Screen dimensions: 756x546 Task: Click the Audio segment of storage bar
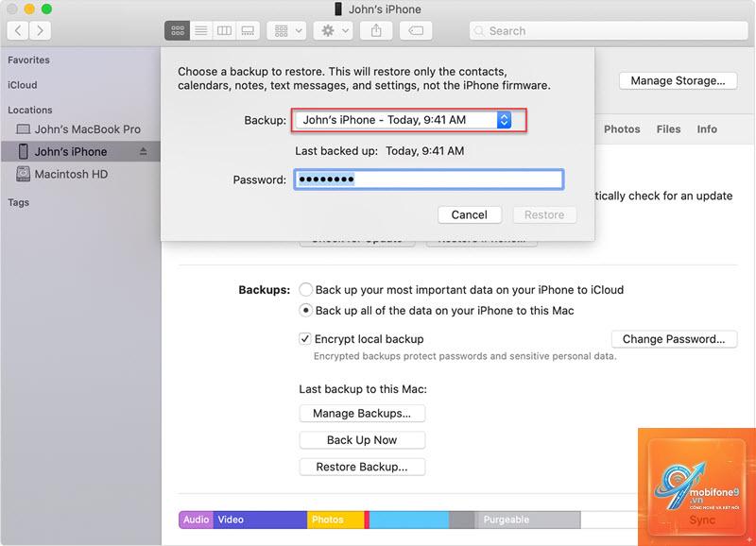tap(196, 520)
